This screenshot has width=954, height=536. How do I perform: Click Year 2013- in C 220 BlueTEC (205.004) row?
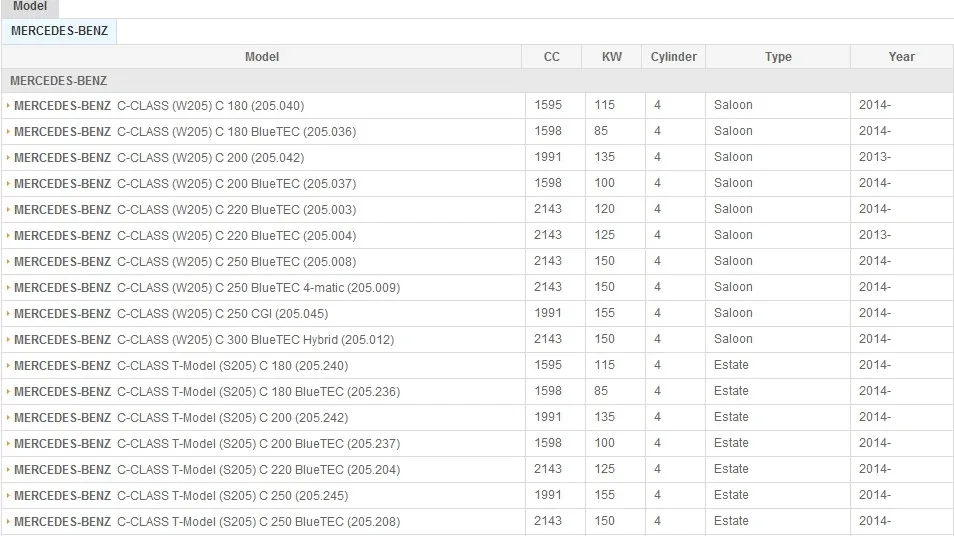[875, 235]
